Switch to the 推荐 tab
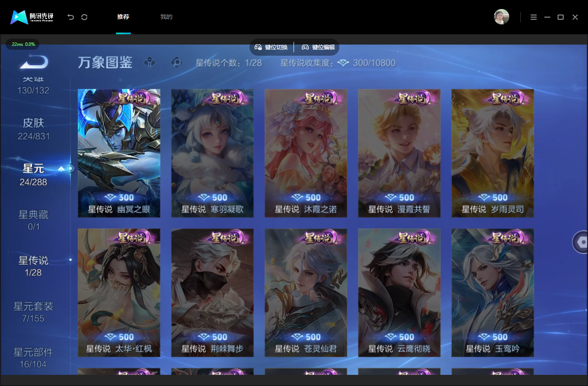This screenshot has width=588, height=386. click(x=123, y=17)
